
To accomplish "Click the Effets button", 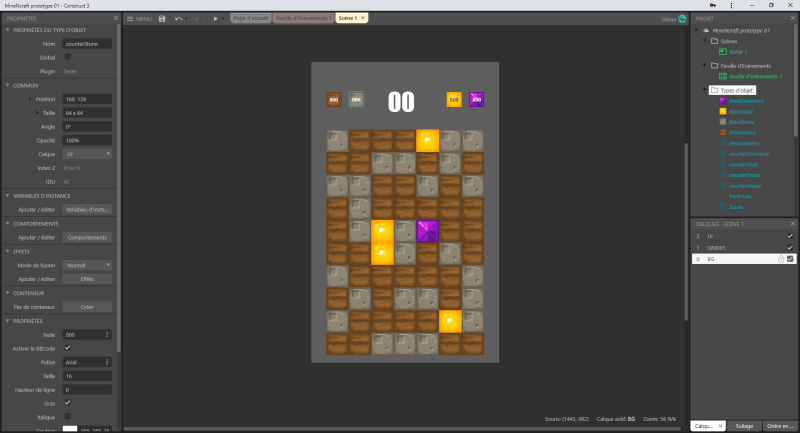I will (x=87, y=279).
